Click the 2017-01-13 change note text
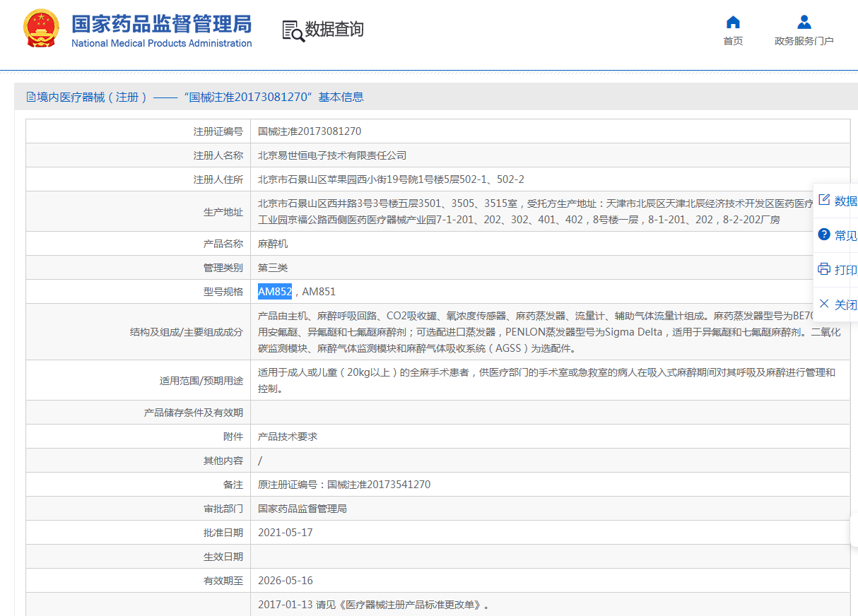 tap(374, 605)
